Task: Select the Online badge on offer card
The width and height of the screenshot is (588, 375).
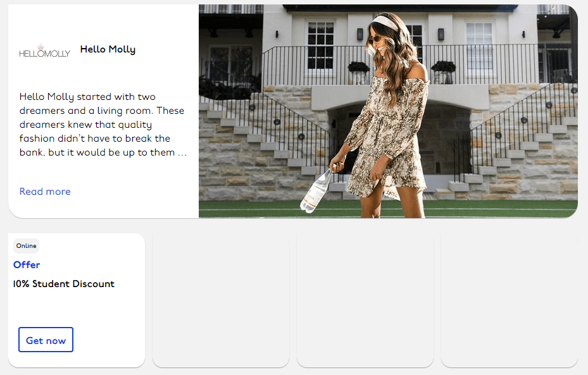Action: click(26, 246)
